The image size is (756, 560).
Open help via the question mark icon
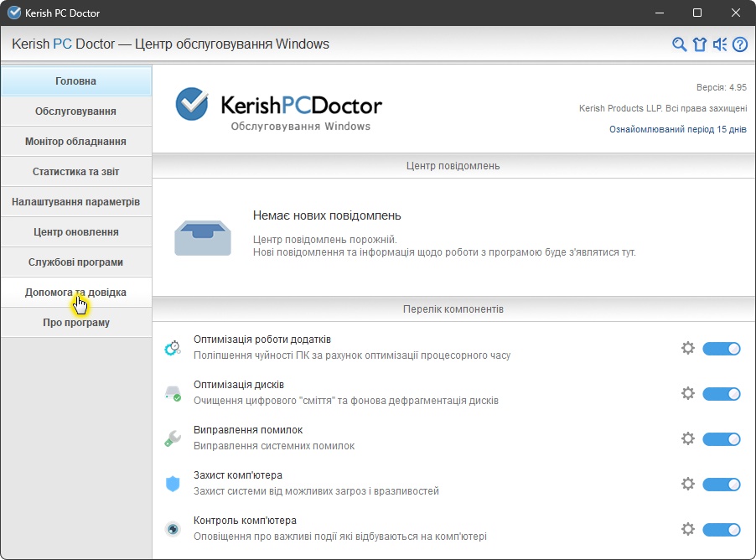[739, 44]
